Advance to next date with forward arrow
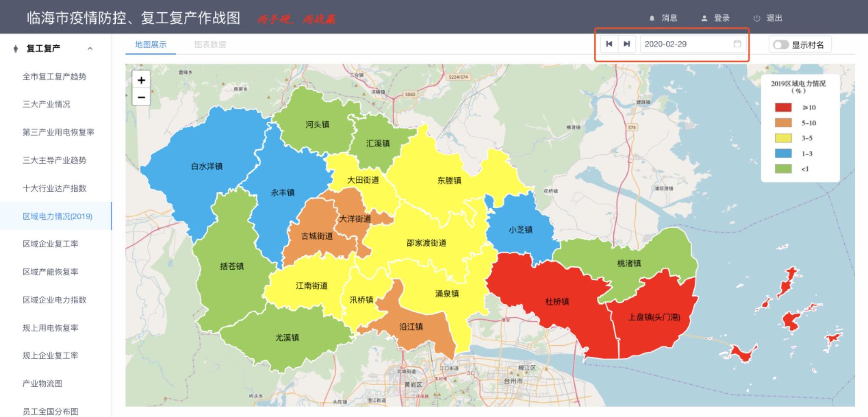 click(x=626, y=44)
